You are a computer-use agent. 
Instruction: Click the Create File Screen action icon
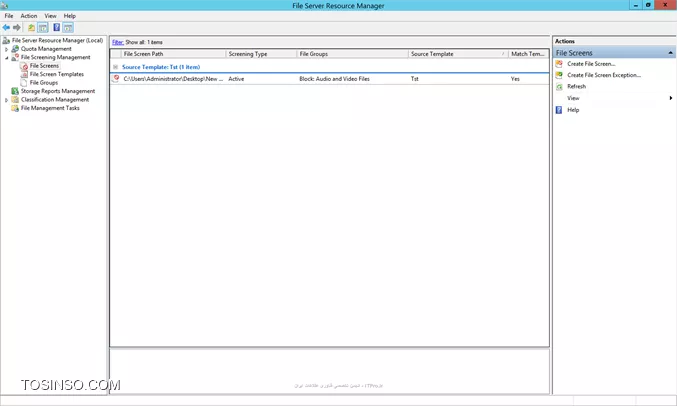click(559, 63)
